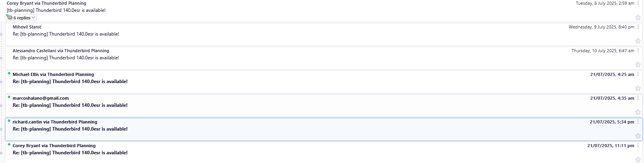Open Michael Ellis reply from 4:25 am
Screen dimensions: 644x163
click(70, 81)
